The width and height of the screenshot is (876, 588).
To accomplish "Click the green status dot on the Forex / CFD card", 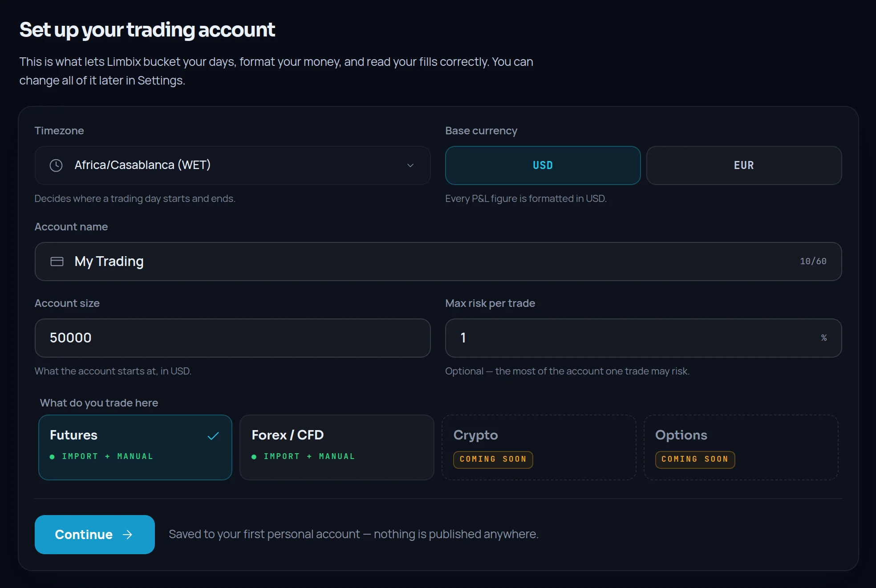I will pos(254,457).
